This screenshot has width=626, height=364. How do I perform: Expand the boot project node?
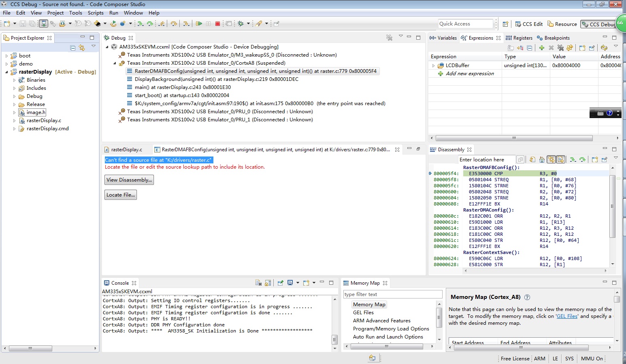[6, 56]
